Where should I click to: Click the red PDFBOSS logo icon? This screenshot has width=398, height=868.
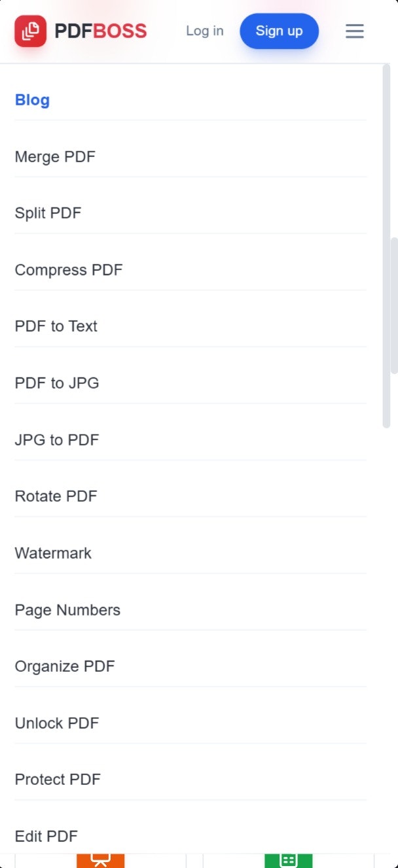[x=30, y=31]
